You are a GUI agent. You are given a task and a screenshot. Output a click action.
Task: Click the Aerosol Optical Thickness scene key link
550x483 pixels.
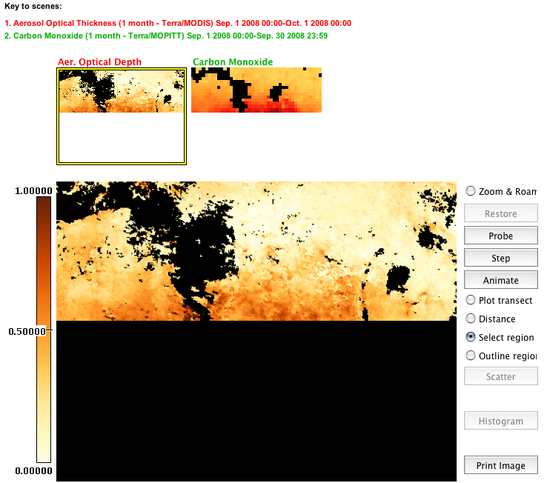coord(178,23)
